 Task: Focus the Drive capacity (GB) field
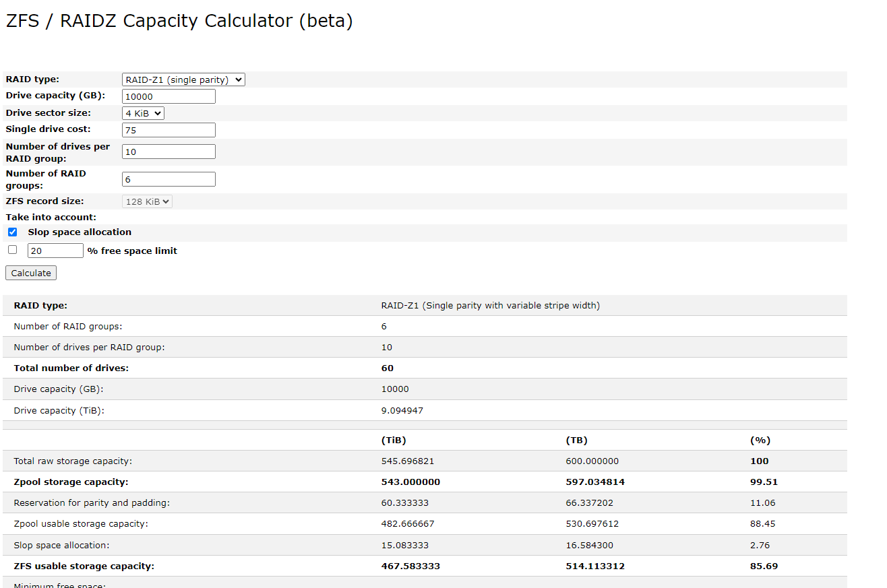(169, 96)
